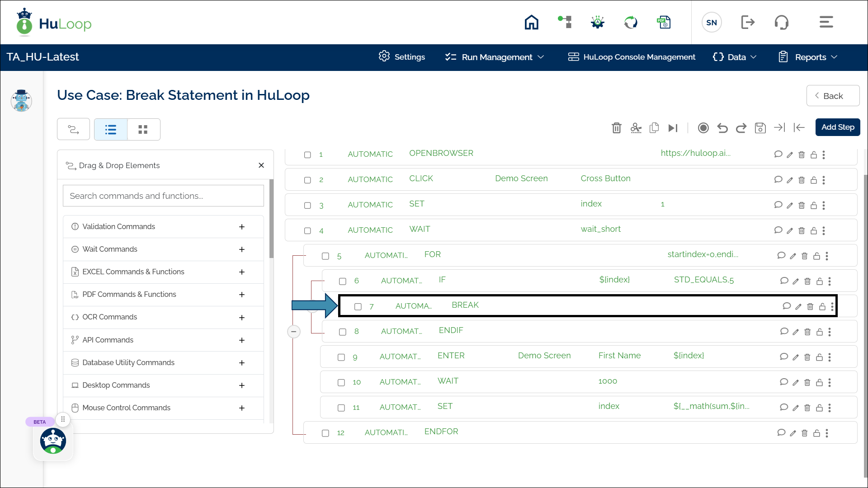Screen dimensions: 868x488
Task: Open comment bubble on OPENBROWSER step
Action: [x=778, y=155]
